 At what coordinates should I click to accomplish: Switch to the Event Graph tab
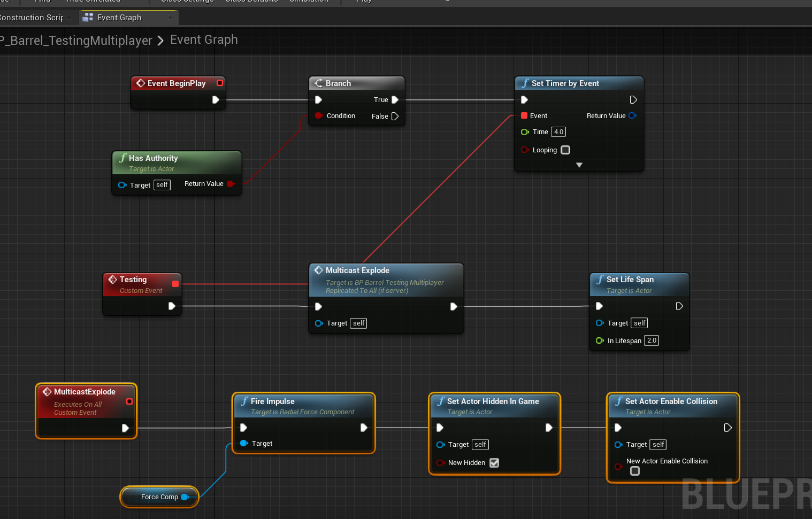point(119,18)
